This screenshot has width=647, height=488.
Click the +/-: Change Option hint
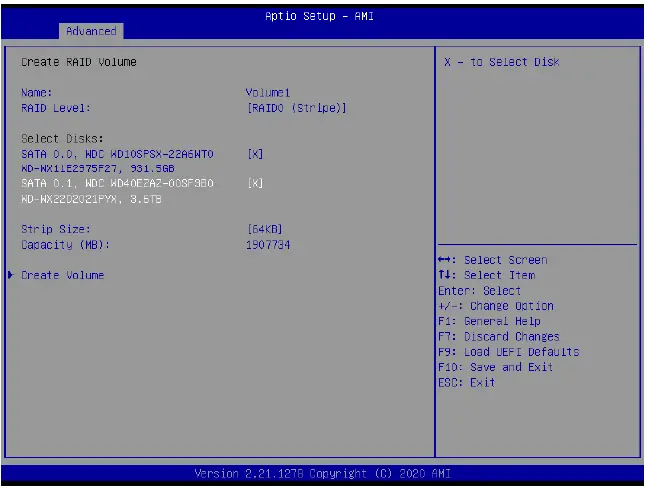496,306
